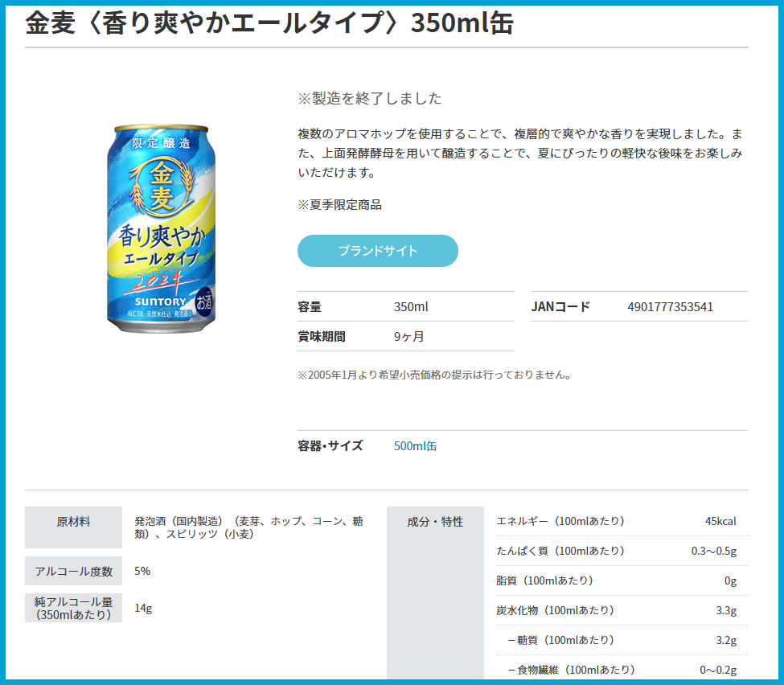Screen dimensions: 784x685
Task: Click the －食物繊維（100mlあたり） row label
Action: pyautogui.click(x=571, y=670)
